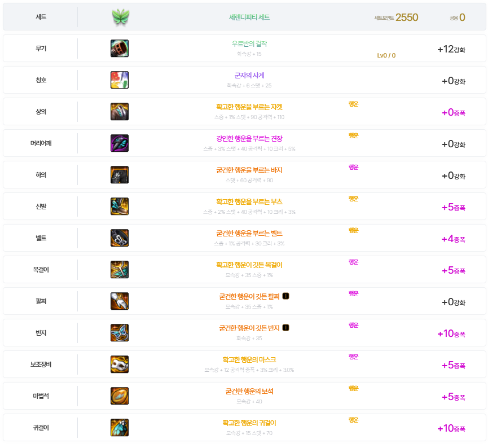The height and width of the screenshot is (448, 488).
Task: Open the 세렌디피티 세트 set name
Action: (x=249, y=17)
